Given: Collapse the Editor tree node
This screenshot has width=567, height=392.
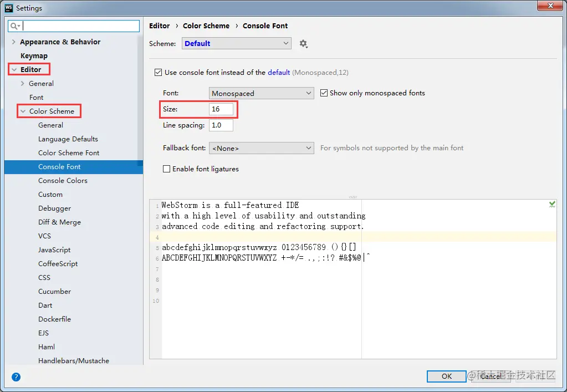Looking at the screenshot, I should click(14, 69).
